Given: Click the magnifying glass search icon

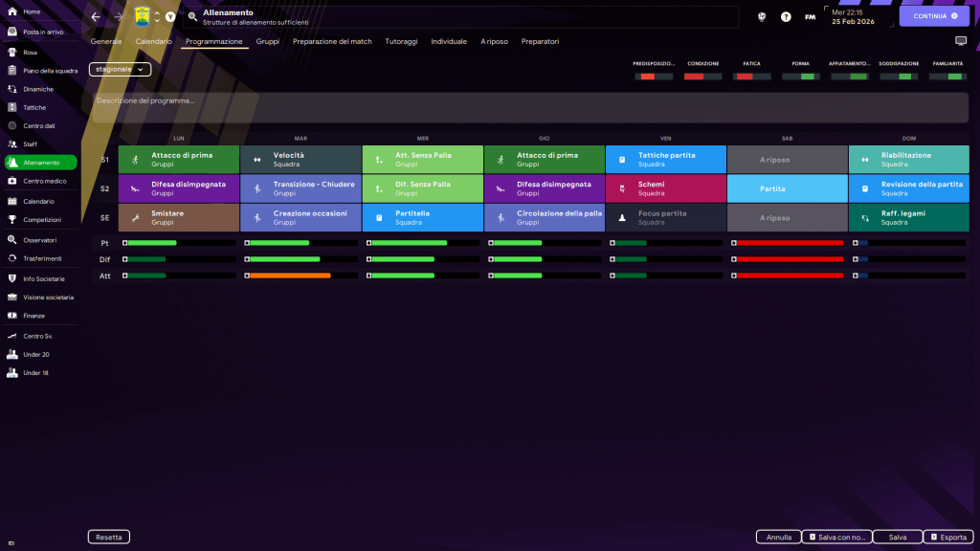Looking at the screenshot, I should [192, 16].
